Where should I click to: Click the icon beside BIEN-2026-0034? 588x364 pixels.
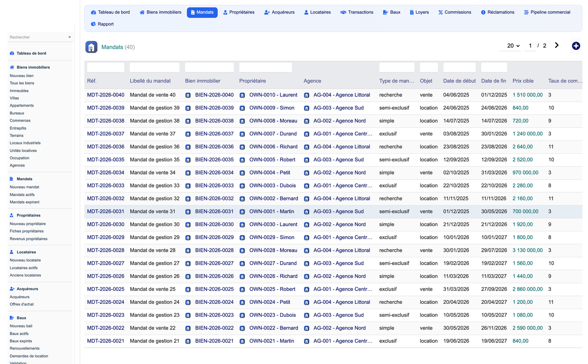point(188,173)
